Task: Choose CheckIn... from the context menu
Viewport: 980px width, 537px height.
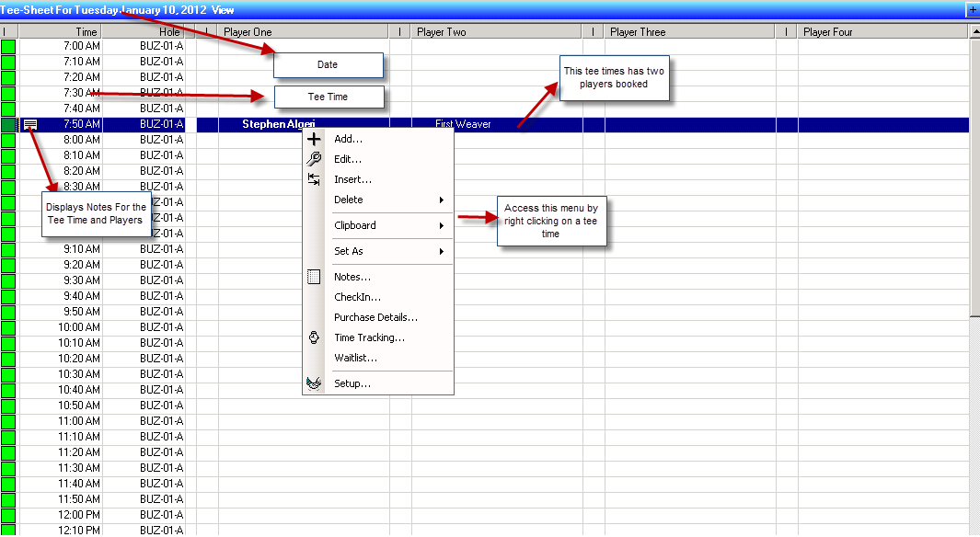Action: (357, 297)
